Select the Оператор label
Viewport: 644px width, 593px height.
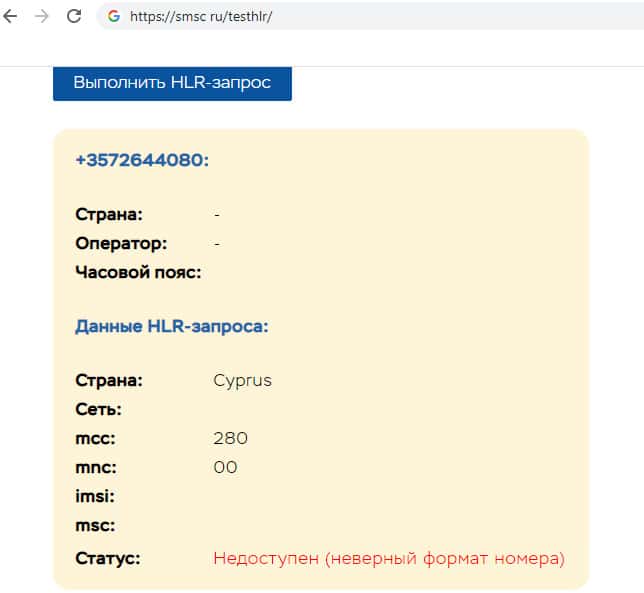(121, 243)
